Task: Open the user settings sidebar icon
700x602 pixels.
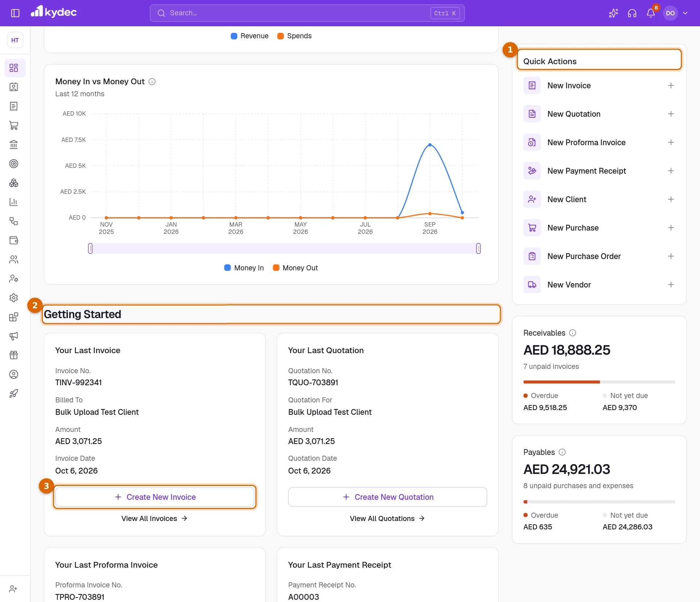Action: [x=14, y=278]
